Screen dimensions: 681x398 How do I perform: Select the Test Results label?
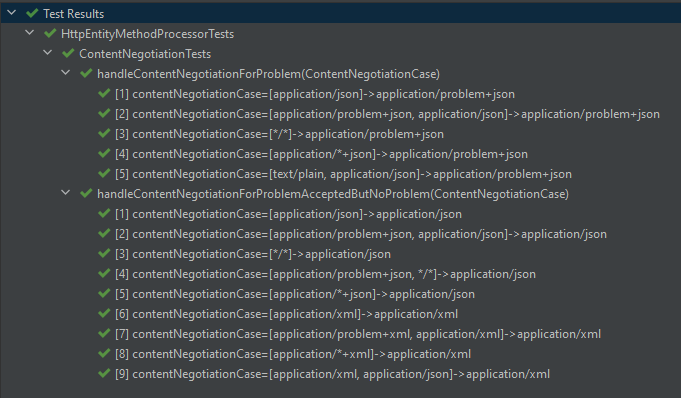(x=73, y=14)
